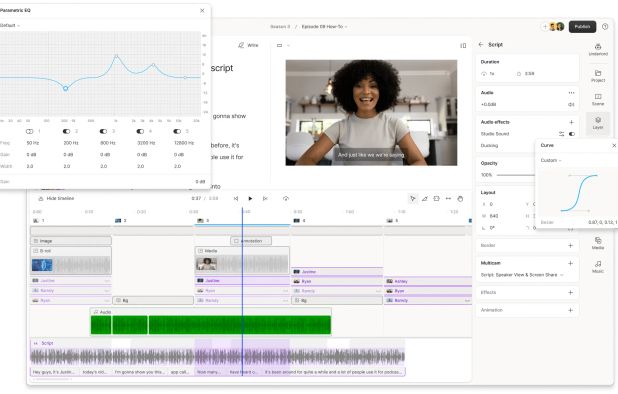The image size is (618, 394).
Task: Add a new audio effect
Action: point(571,122)
